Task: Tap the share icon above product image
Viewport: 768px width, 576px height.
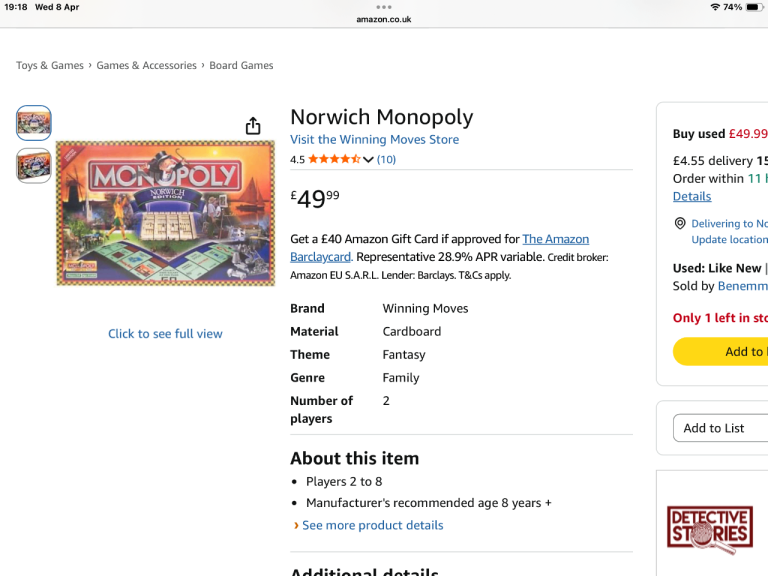Action: point(253,125)
